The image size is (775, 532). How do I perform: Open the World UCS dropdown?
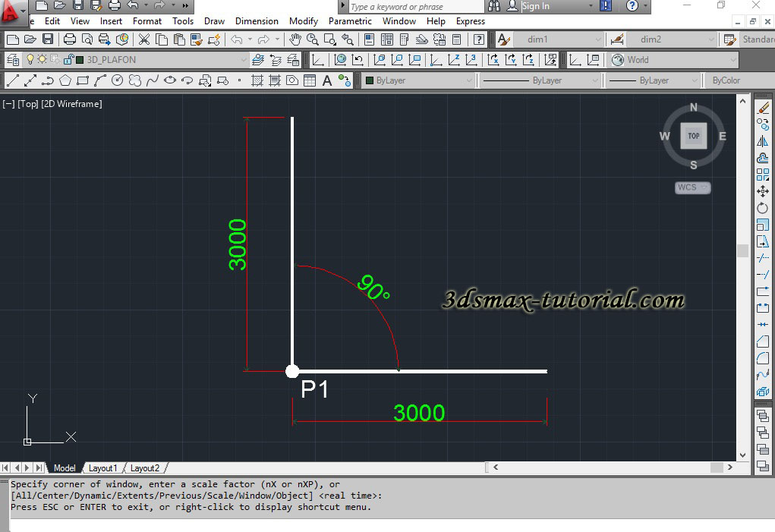pos(733,60)
